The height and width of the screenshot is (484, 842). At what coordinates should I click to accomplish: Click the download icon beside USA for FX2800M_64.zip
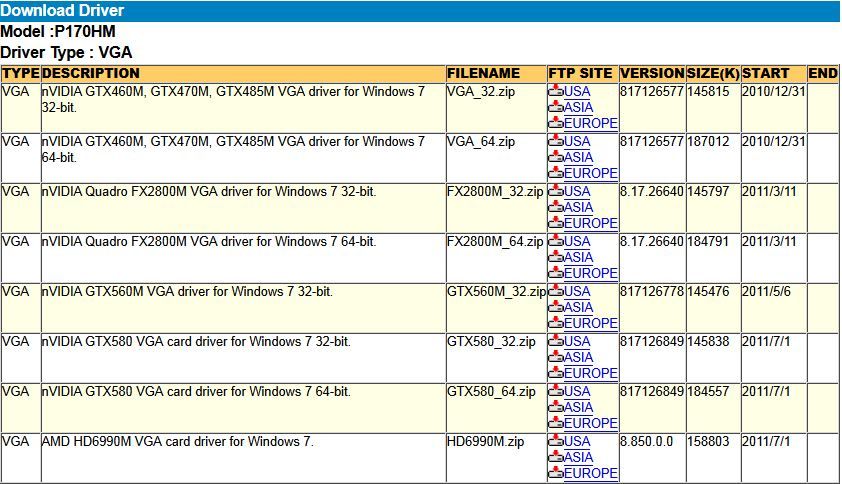click(x=555, y=241)
